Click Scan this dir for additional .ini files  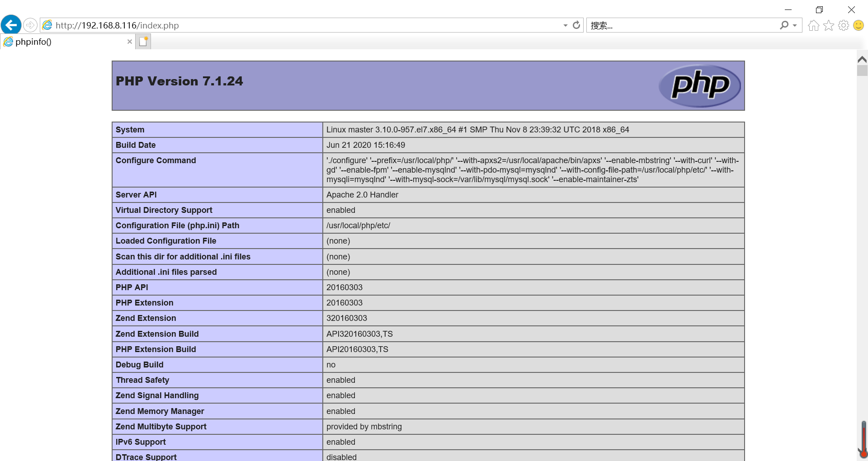183,257
